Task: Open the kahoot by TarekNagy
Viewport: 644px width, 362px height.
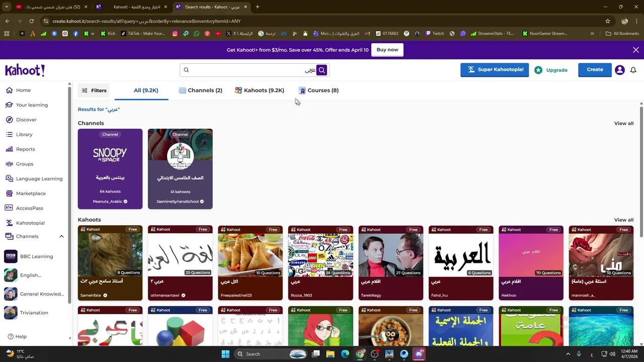Action: click(x=390, y=263)
